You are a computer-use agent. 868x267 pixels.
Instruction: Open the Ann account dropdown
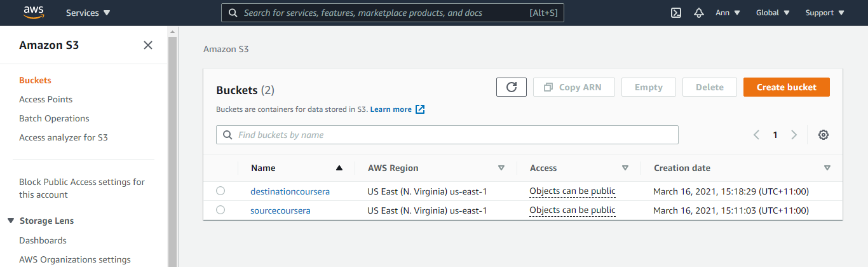pos(728,13)
